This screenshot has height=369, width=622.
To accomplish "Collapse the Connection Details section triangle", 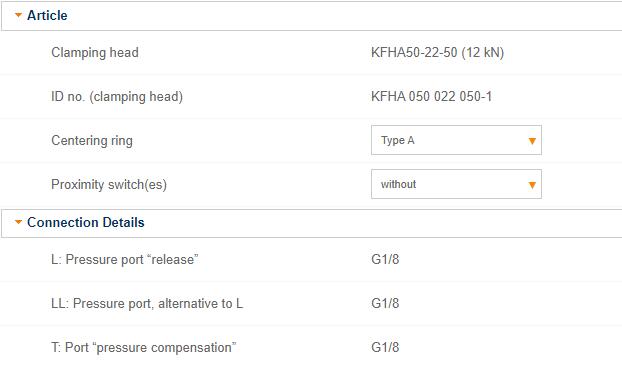I will click(x=18, y=222).
